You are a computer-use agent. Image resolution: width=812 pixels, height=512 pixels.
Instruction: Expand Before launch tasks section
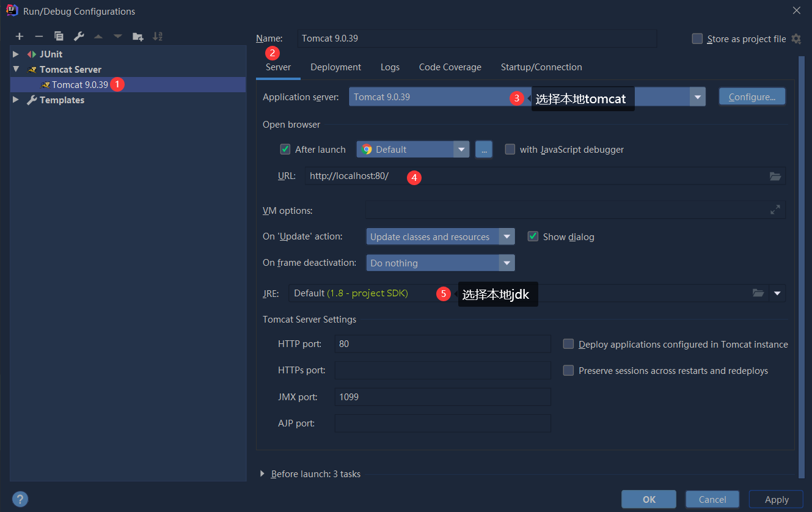[263, 474]
